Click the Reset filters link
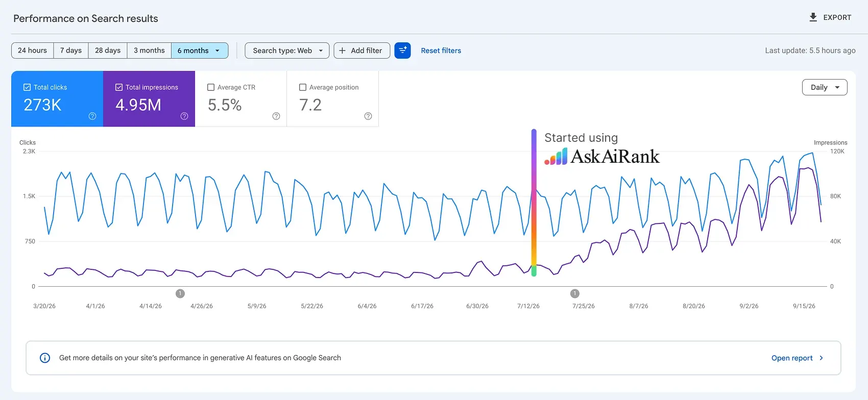The height and width of the screenshot is (400, 868). pos(441,51)
